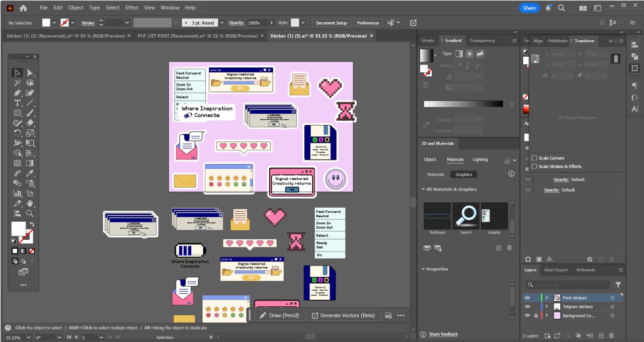Click the Generate Vectors (Beta) button
The image size is (644, 342).
[343, 315]
